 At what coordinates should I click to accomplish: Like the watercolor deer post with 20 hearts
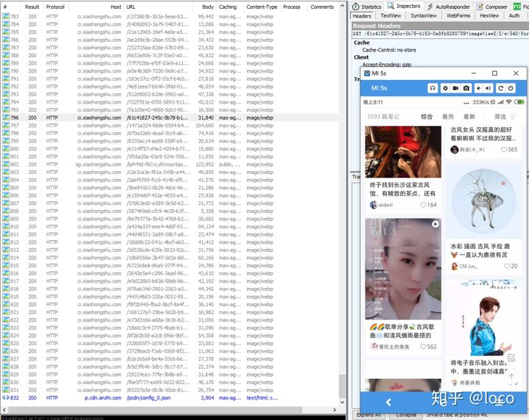[507, 266]
